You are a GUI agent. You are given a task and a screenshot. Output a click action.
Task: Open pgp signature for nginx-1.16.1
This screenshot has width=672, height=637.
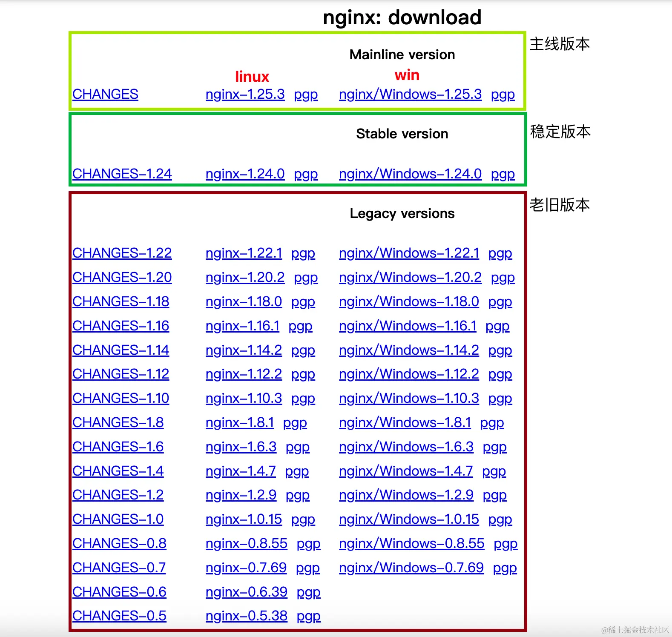[301, 327]
